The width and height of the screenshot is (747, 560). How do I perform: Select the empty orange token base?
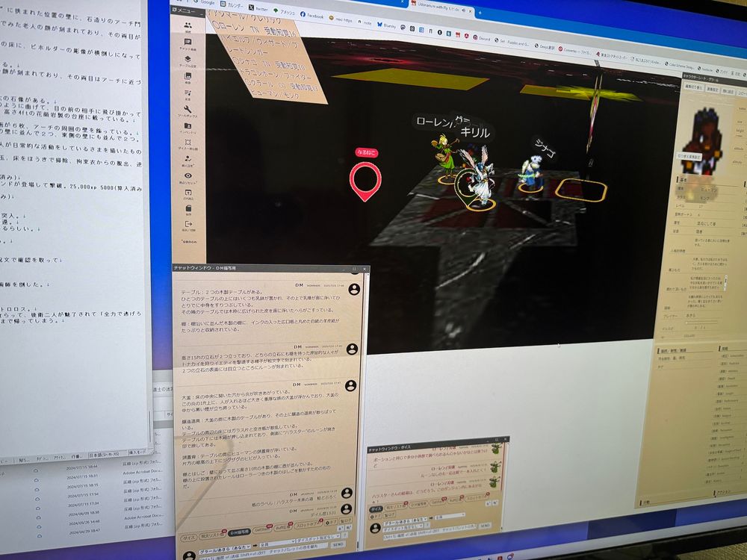580,190
